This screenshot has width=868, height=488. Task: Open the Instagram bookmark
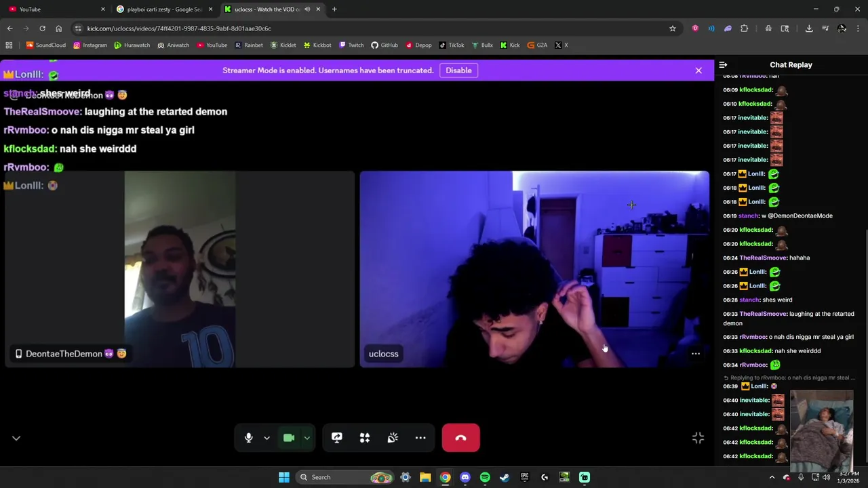coord(90,45)
